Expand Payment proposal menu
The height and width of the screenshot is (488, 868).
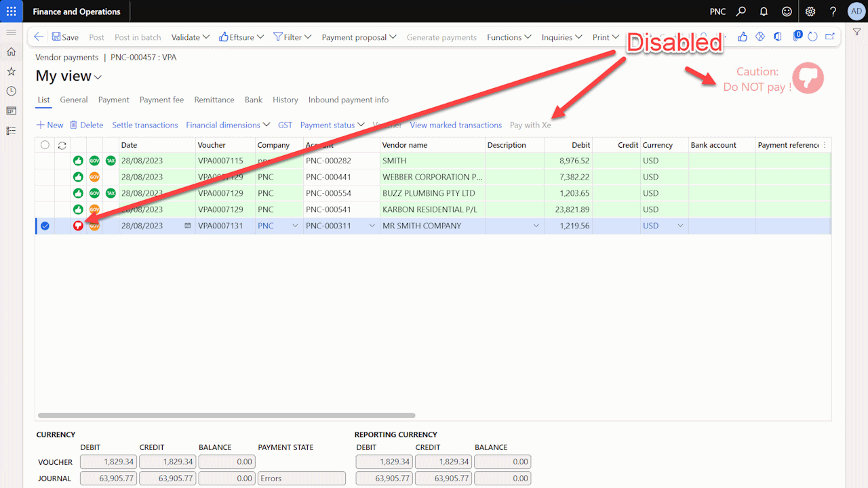click(359, 37)
